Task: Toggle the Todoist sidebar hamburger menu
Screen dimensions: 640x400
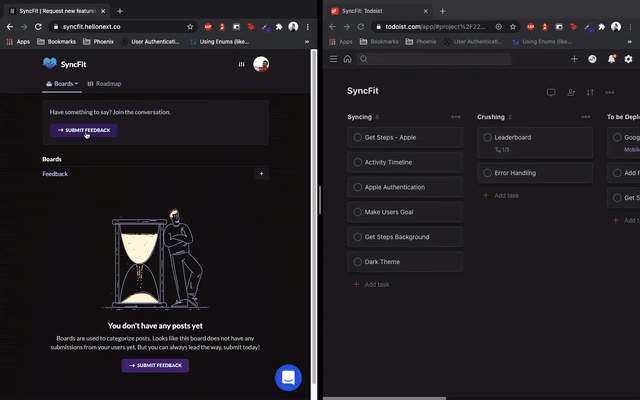Action: (333, 59)
